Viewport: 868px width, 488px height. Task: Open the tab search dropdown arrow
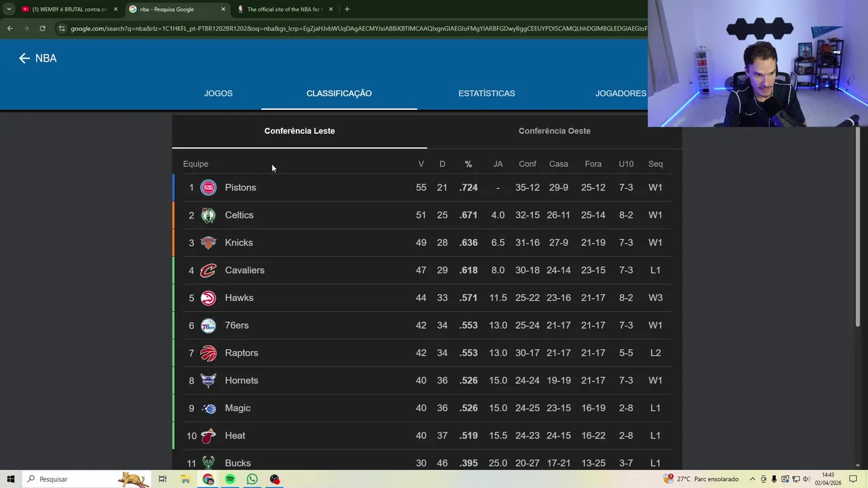point(8,9)
